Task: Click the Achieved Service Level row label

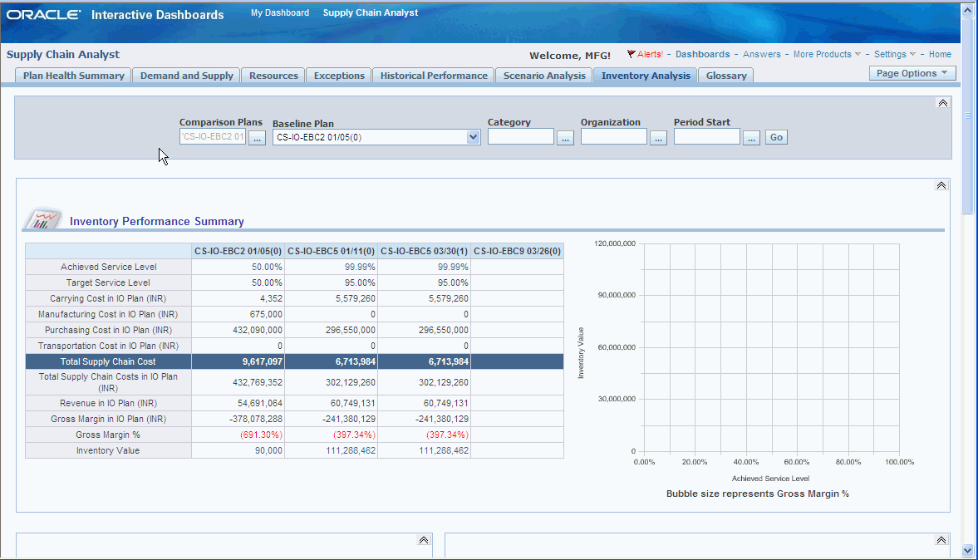Action: pyautogui.click(x=108, y=267)
